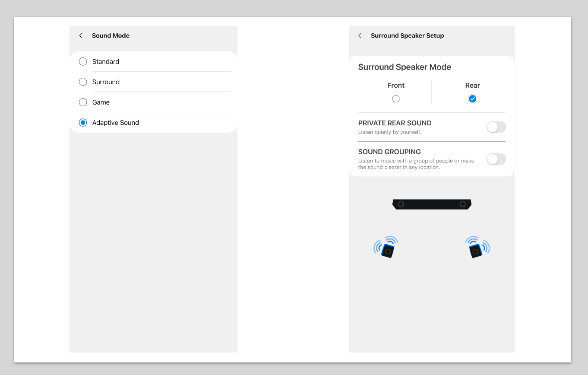Toggle the Rear surround speaker checkbox
The width and height of the screenshot is (588, 375).
[x=472, y=99]
